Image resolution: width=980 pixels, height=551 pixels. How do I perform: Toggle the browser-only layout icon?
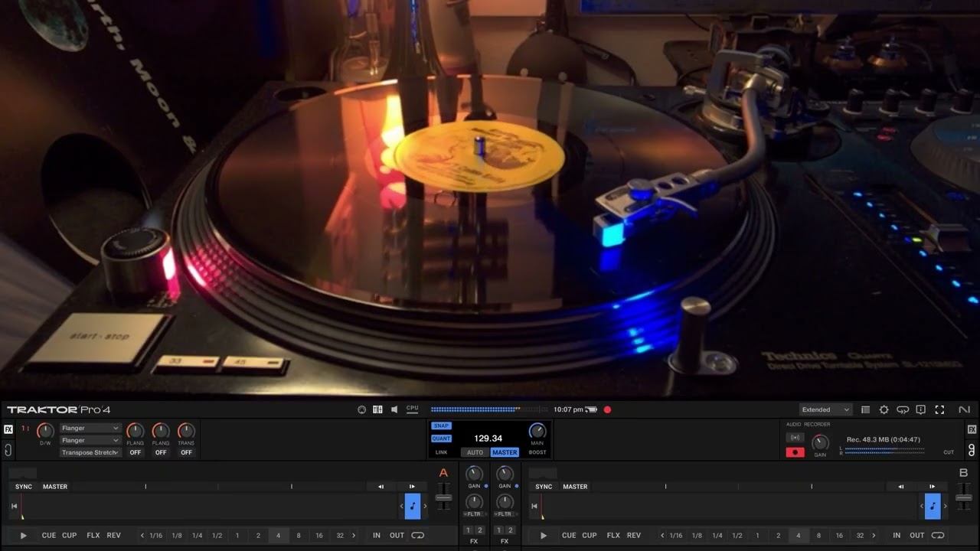point(865,409)
